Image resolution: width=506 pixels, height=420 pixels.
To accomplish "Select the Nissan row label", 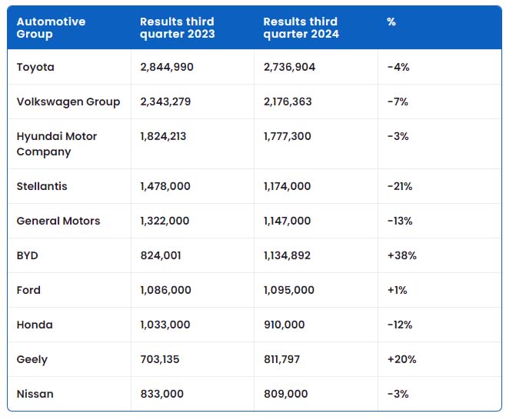I will pos(35,394).
